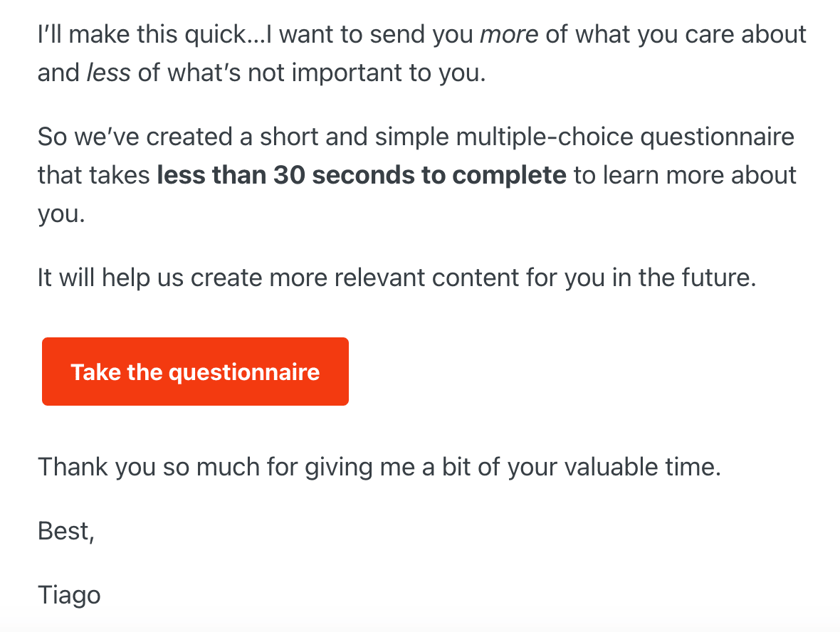Click the word "questionnaire" in the second paragraph

coord(718,137)
